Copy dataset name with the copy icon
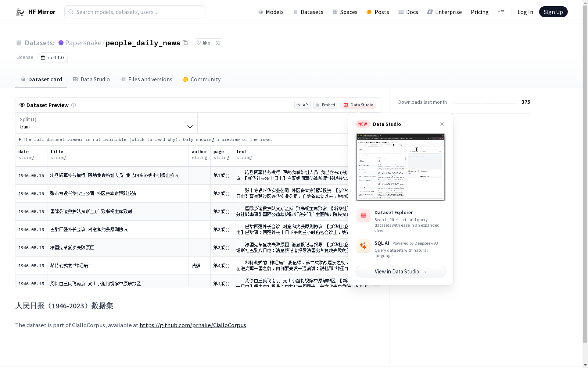The width and height of the screenshot is (588, 368). coord(185,43)
